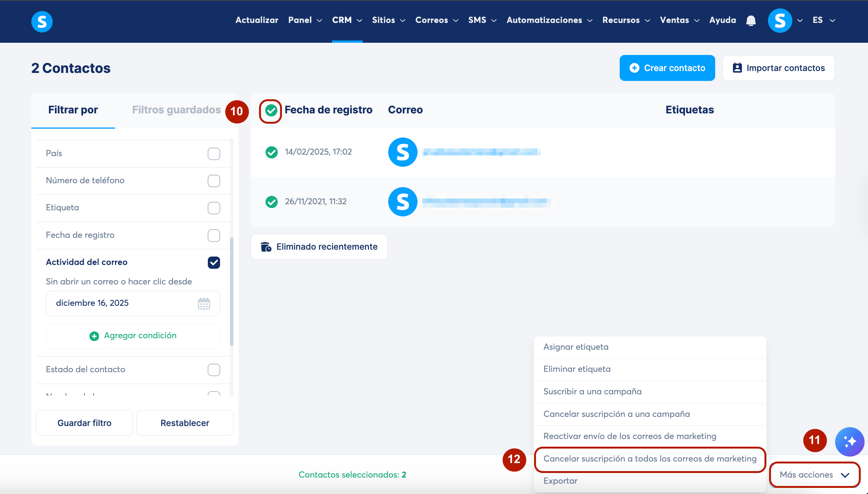Expand the Más acciones dropdown
The height and width of the screenshot is (494, 868).
(x=814, y=475)
